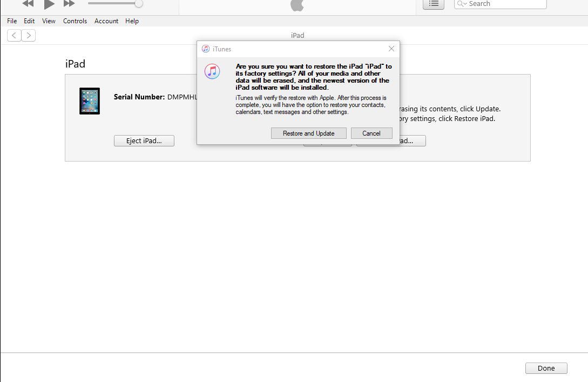Open the Help menu
The image size is (588, 382).
132,21
